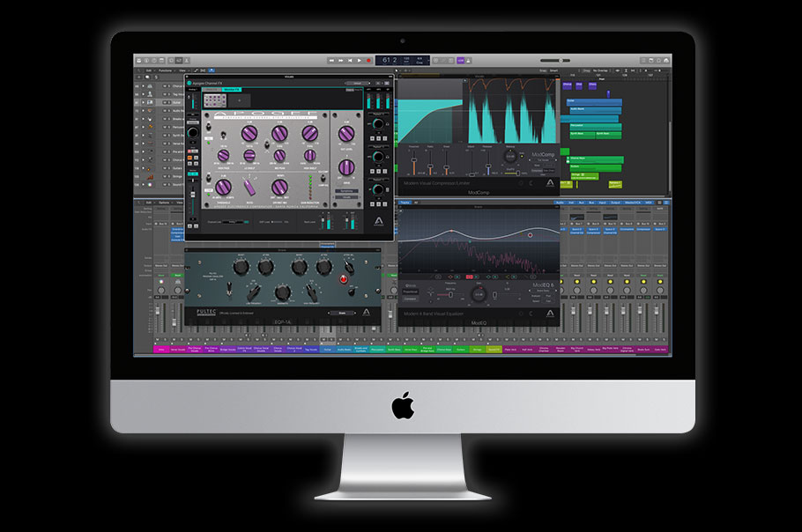Viewport: 802px width, 532px height.
Task: Toggle the Inspector icon in control bar
Action: tap(146, 60)
